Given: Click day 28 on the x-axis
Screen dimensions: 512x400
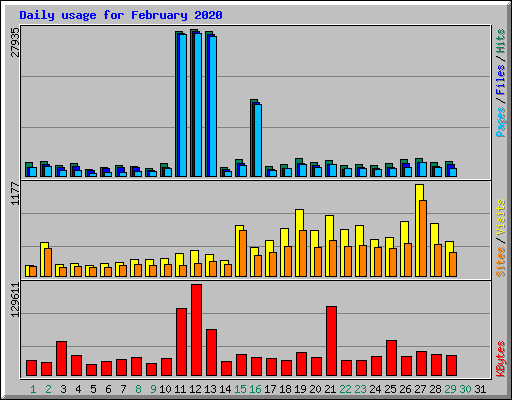Looking at the screenshot, I should (435, 389).
